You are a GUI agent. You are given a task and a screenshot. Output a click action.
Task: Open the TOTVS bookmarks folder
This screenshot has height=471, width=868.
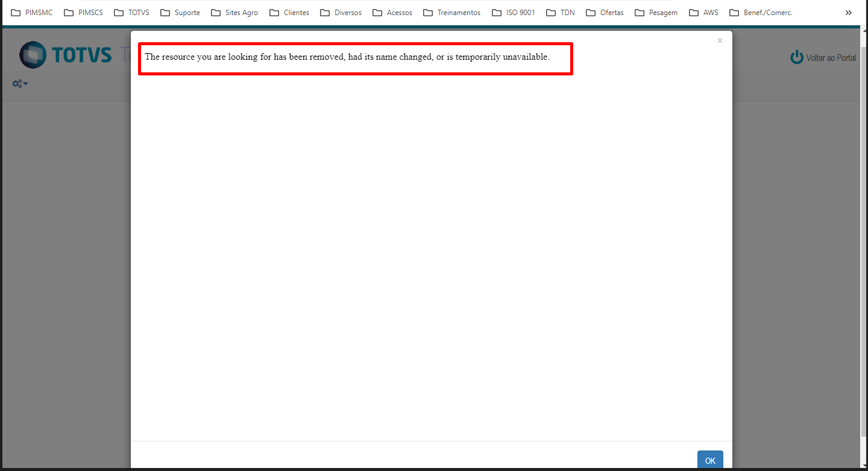pos(131,13)
